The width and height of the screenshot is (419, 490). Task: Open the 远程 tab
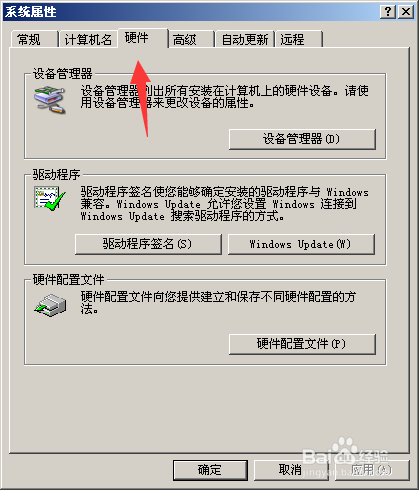299,39
